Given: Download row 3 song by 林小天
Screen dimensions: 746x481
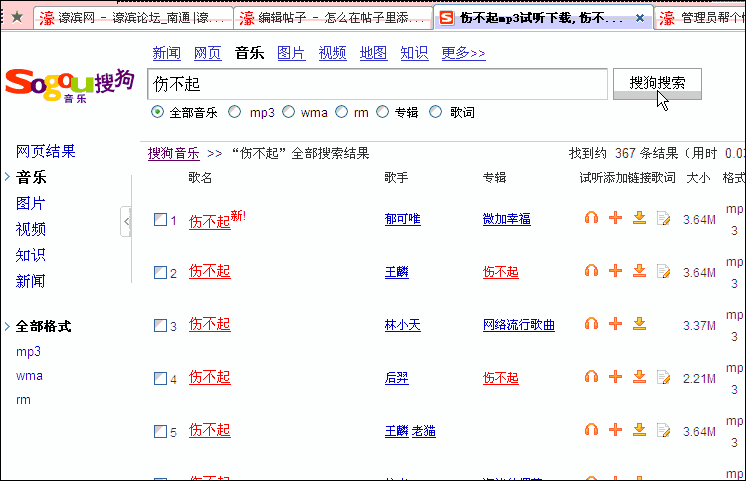Looking at the screenshot, I should [639, 324].
